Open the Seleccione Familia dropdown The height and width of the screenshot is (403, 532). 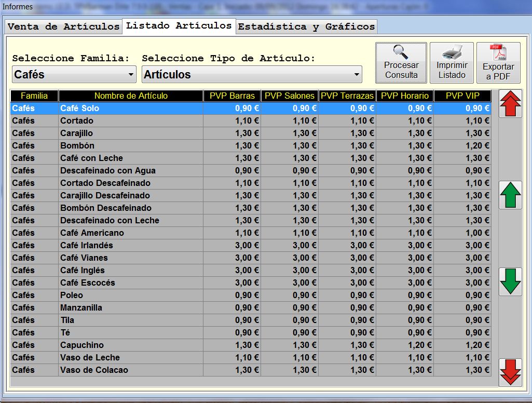[74, 75]
